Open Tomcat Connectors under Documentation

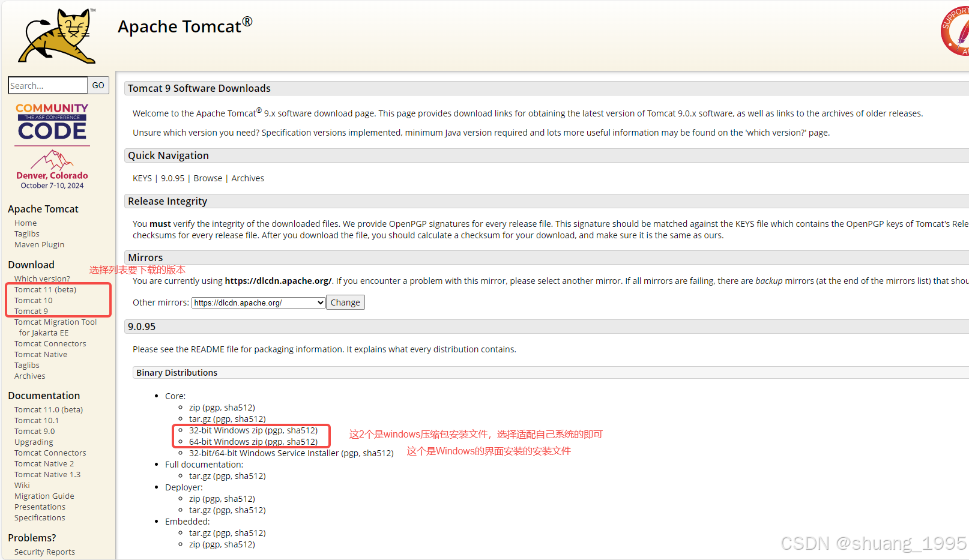pos(50,453)
